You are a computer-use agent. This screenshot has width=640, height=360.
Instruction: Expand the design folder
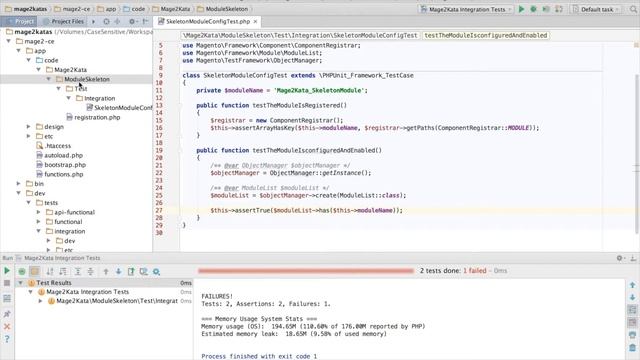pyautogui.click(x=29, y=127)
